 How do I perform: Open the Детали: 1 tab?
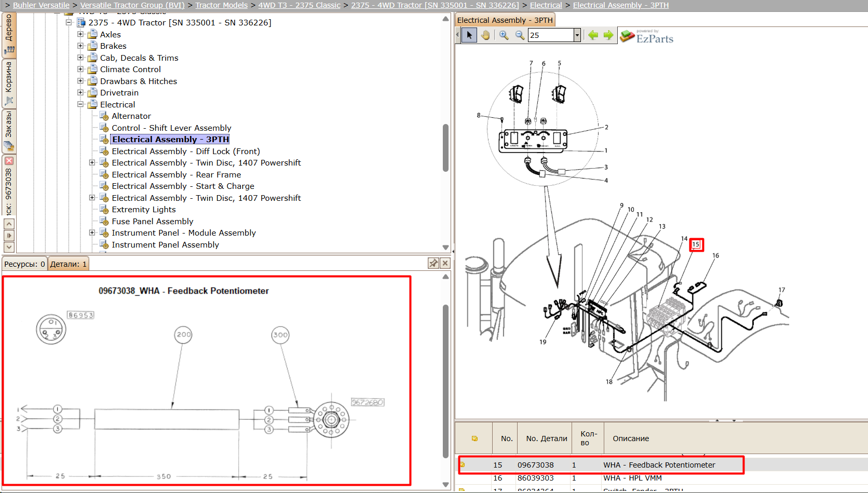coord(69,264)
